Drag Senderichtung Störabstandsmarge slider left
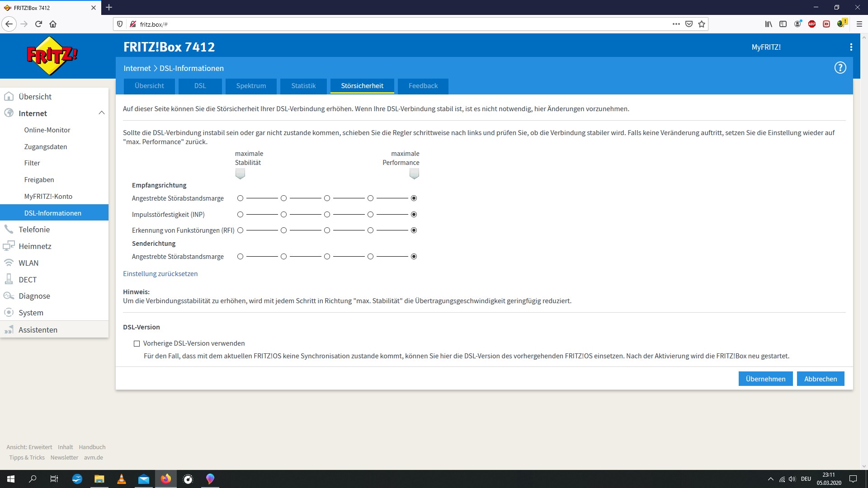The height and width of the screenshot is (488, 868). [x=370, y=256]
